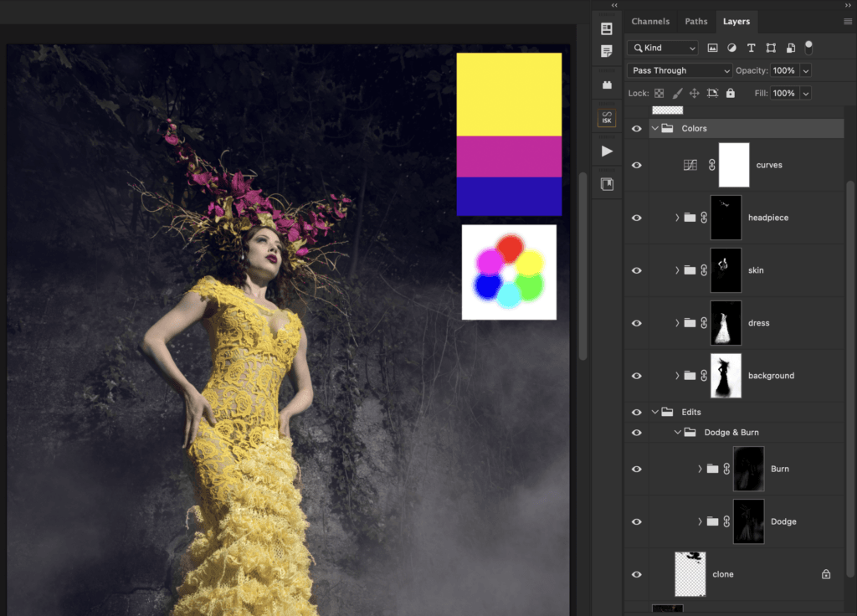The height and width of the screenshot is (616, 857).
Task: Switch to the Channels tab
Action: (650, 21)
